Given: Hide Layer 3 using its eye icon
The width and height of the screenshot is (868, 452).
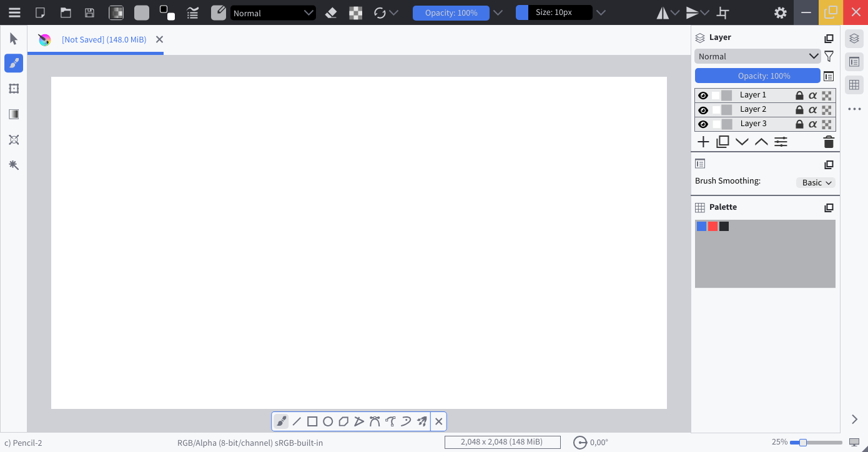Looking at the screenshot, I should (703, 124).
